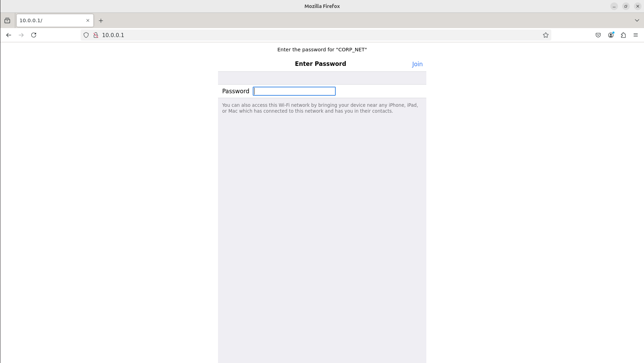644x363 pixels.
Task: Open the Save to Pocket icon
Action: pos(598,35)
